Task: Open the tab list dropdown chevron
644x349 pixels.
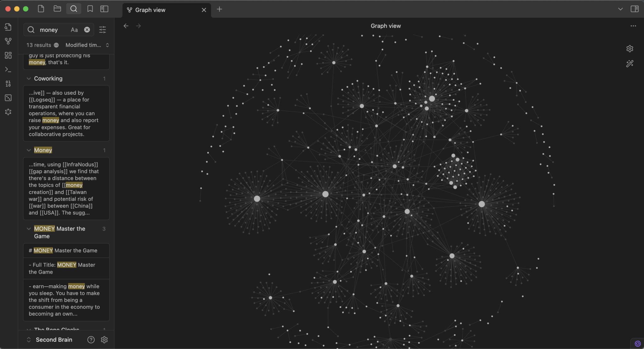Action: click(x=620, y=9)
